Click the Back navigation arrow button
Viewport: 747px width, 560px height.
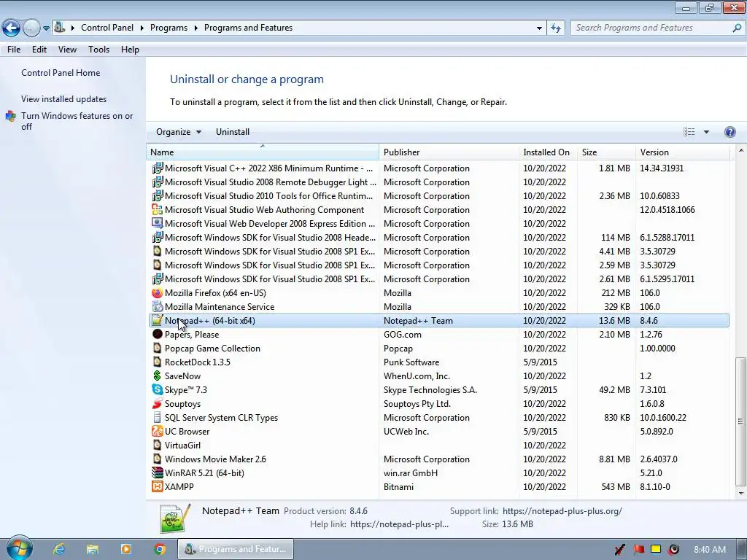pos(11,28)
